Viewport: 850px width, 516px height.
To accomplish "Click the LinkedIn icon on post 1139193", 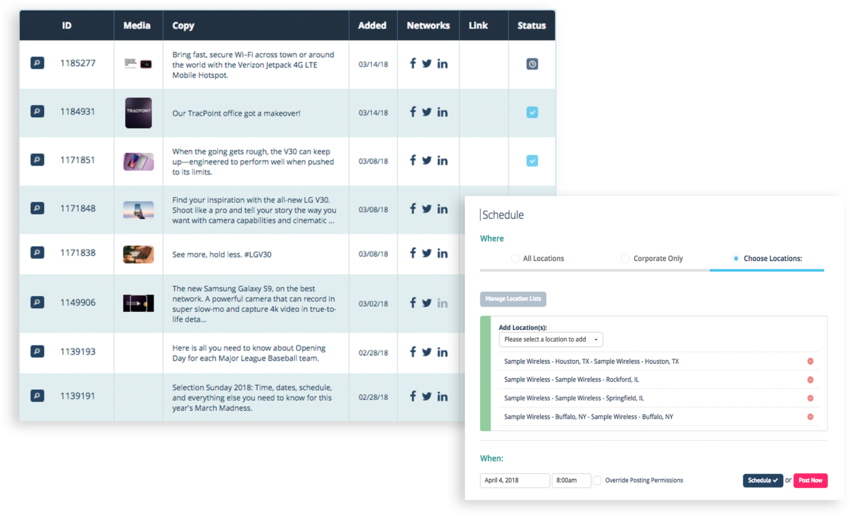I will [x=442, y=352].
